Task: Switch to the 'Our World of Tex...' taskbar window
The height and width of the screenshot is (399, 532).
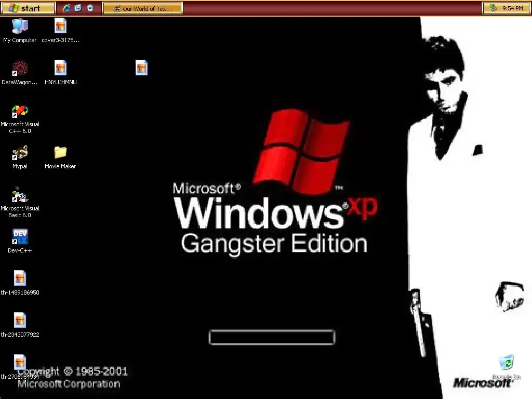Action: point(142,8)
